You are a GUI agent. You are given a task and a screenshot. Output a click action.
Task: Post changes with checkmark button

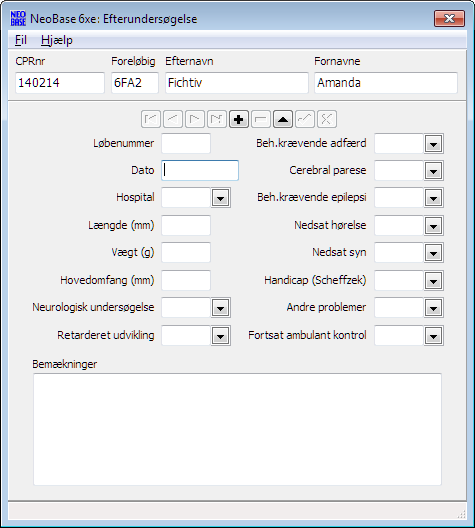pos(305,119)
